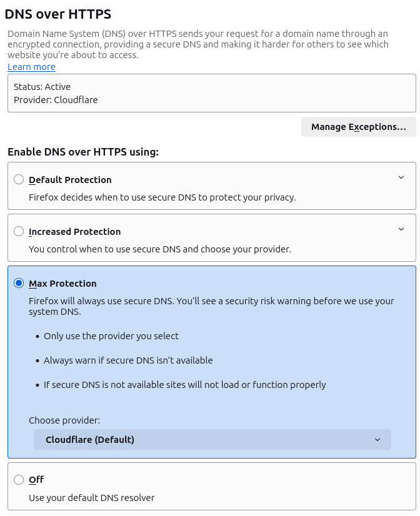This screenshot has height=516, width=420.
Task: Open the Learn more link
Action: coord(31,67)
